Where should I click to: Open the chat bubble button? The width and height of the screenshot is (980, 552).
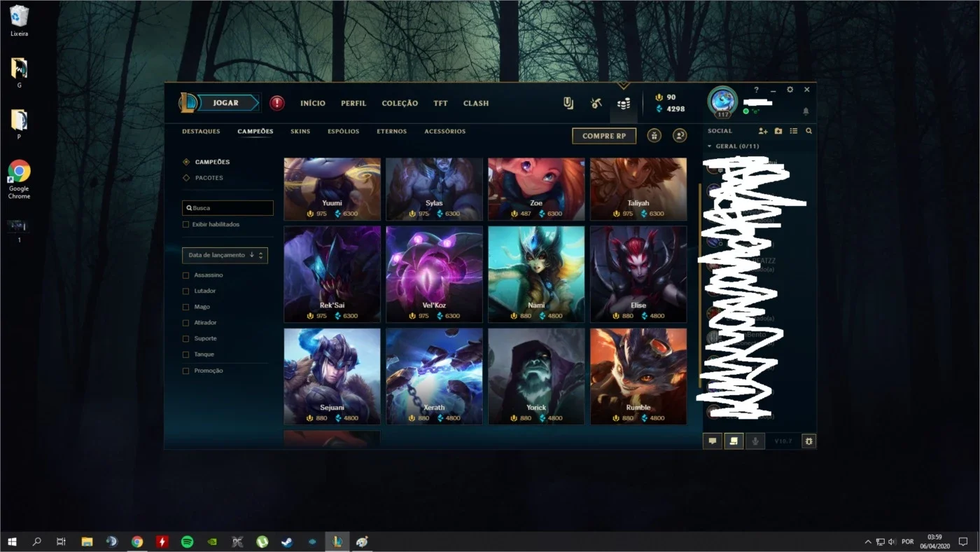pos(713,441)
